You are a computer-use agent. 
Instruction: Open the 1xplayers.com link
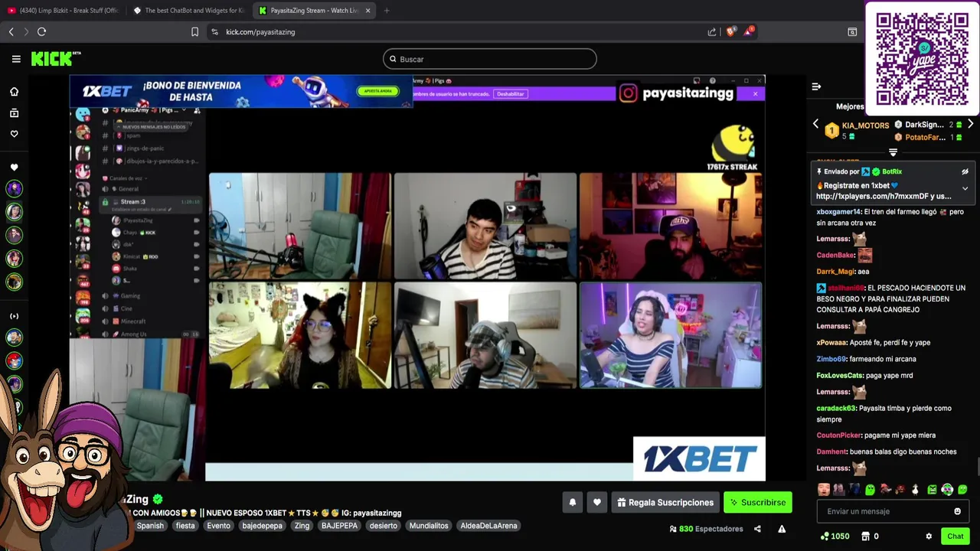884,196
